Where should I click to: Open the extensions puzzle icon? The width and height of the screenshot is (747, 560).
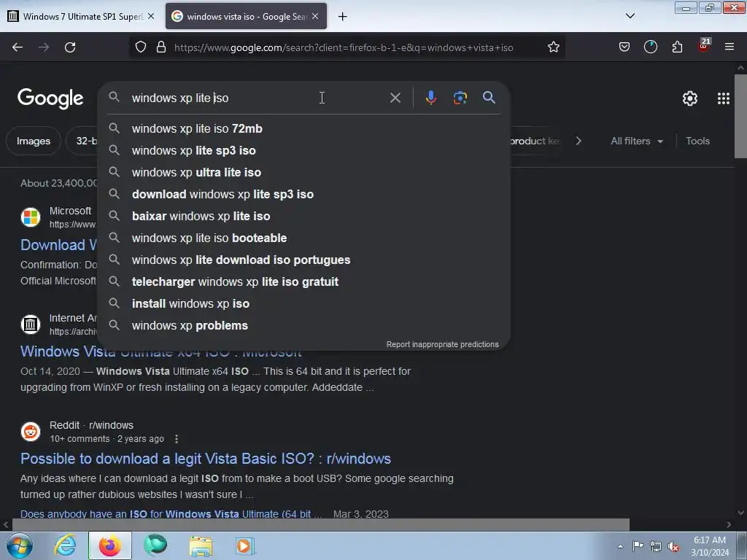(x=677, y=47)
